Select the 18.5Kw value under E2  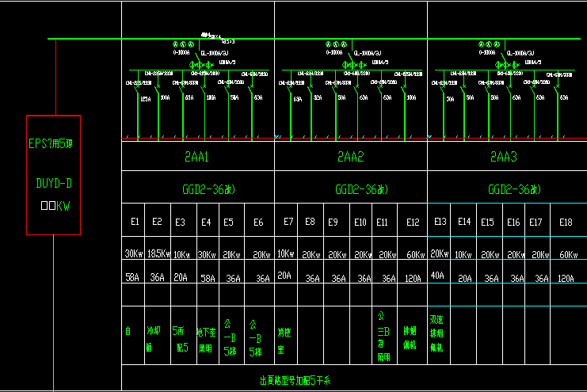point(158,254)
